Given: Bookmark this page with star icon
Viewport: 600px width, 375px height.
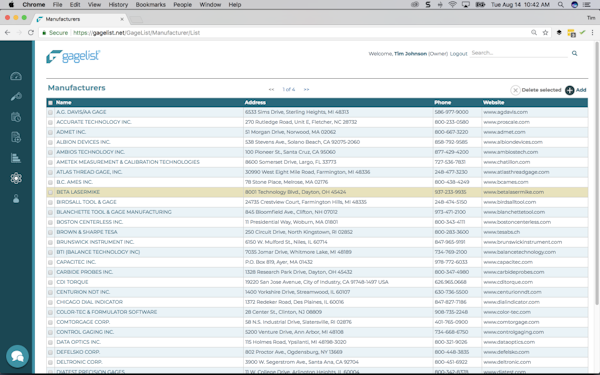Looking at the screenshot, I should pos(545,33).
